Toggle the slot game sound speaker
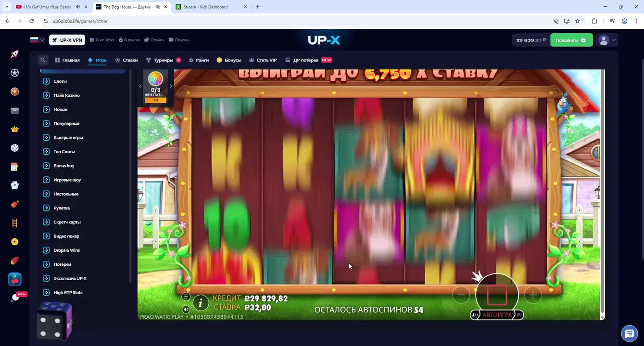Viewport: 644px width, 346px height. click(186, 309)
